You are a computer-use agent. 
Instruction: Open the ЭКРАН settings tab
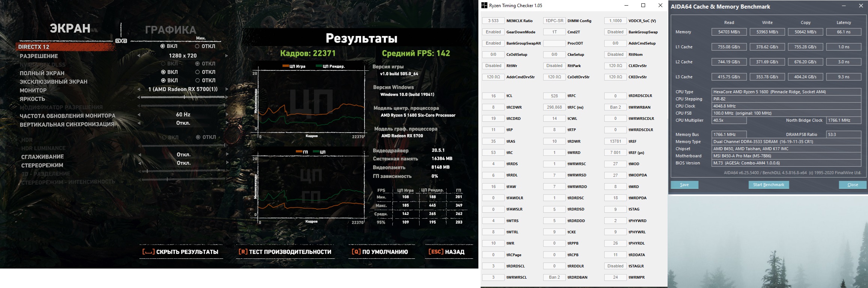[x=70, y=28]
